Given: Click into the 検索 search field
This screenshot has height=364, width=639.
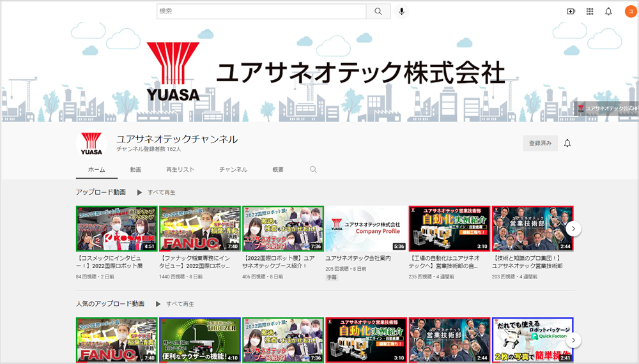Looking at the screenshot, I should pyautogui.click(x=261, y=11).
